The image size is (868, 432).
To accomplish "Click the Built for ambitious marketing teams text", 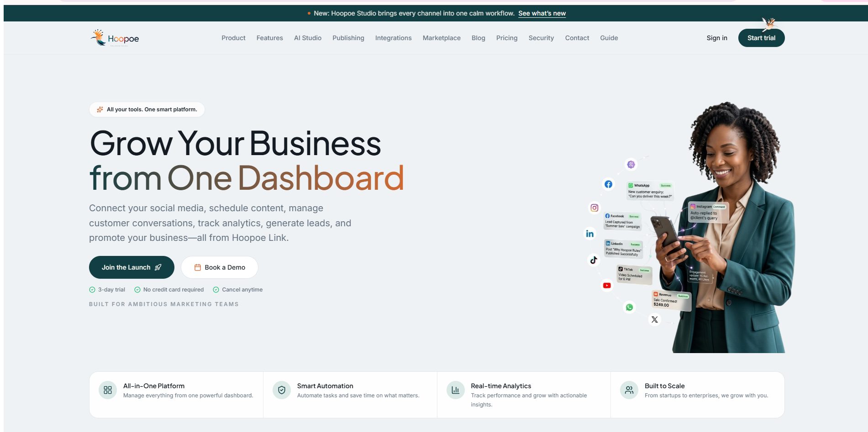I will (x=164, y=304).
